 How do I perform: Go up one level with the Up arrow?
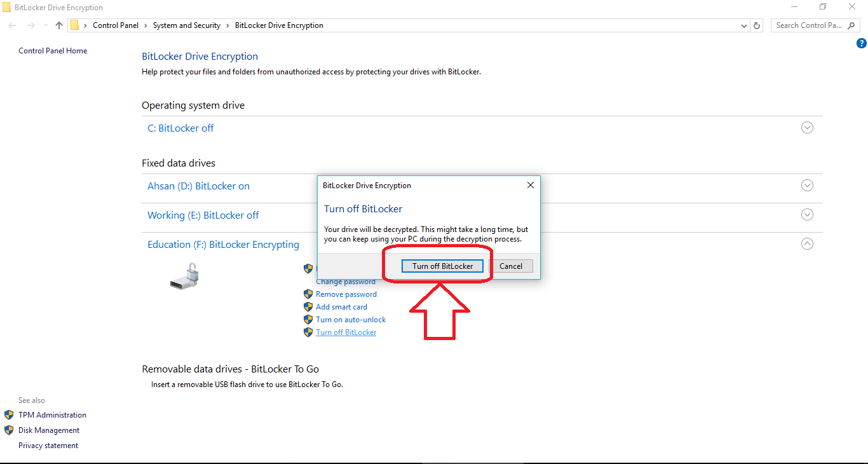[x=59, y=25]
